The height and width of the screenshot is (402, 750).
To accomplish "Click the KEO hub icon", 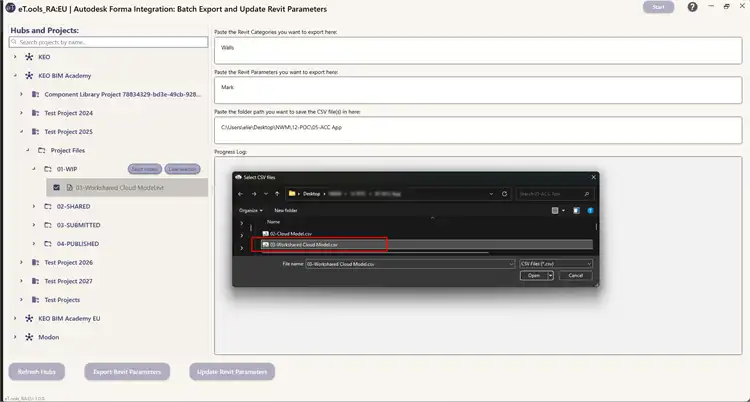I will (x=29, y=57).
